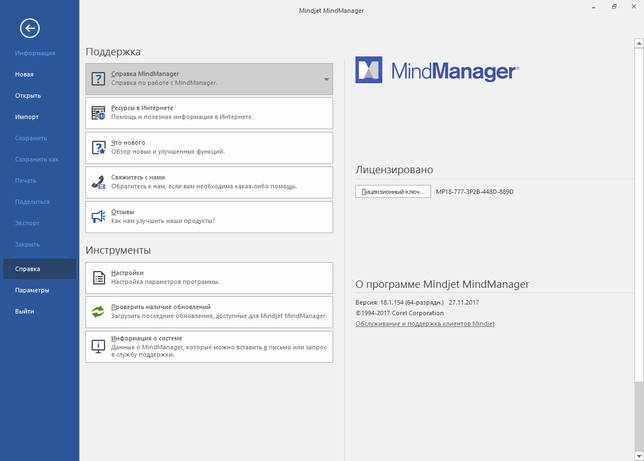Select the highlighted Справка sidebar item
Viewport: 644px width, 461px height.
point(40,269)
